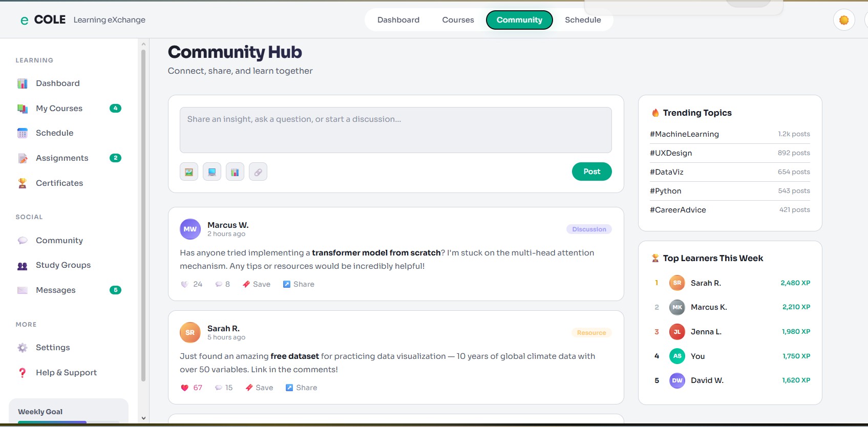Select the Community tab in top navigation
868x427 pixels.
(x=519, y=20)
